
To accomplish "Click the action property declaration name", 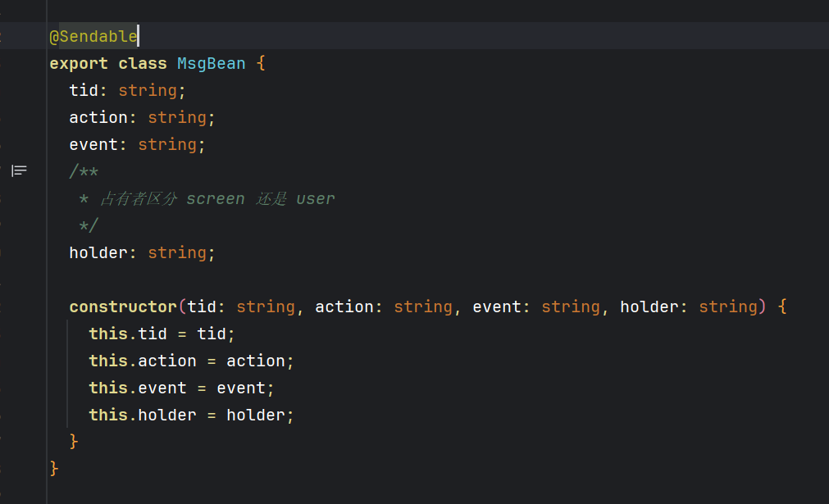I will tap(98, 117).
